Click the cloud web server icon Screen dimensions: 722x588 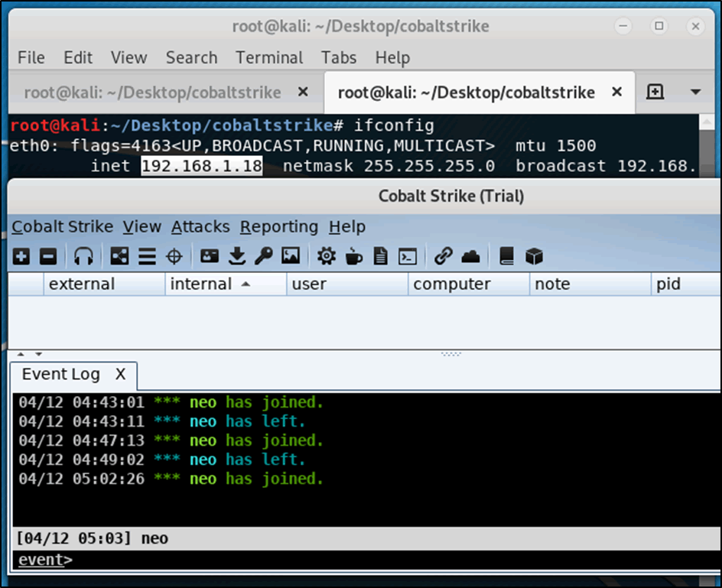pos(470,256)
